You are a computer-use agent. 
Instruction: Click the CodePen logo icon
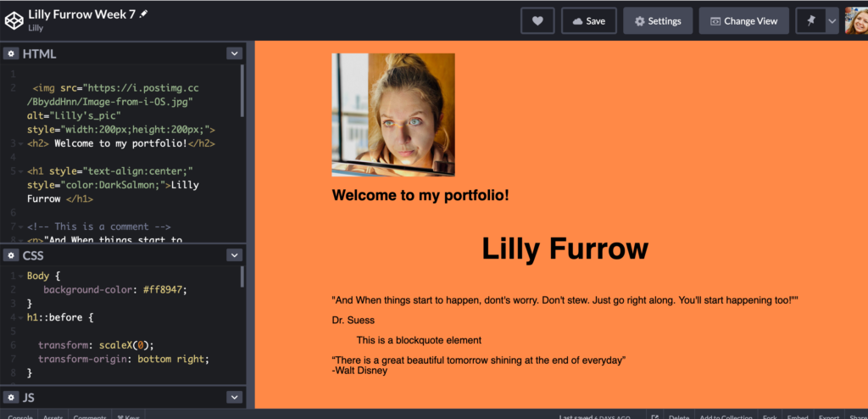[x=12, y=20]
